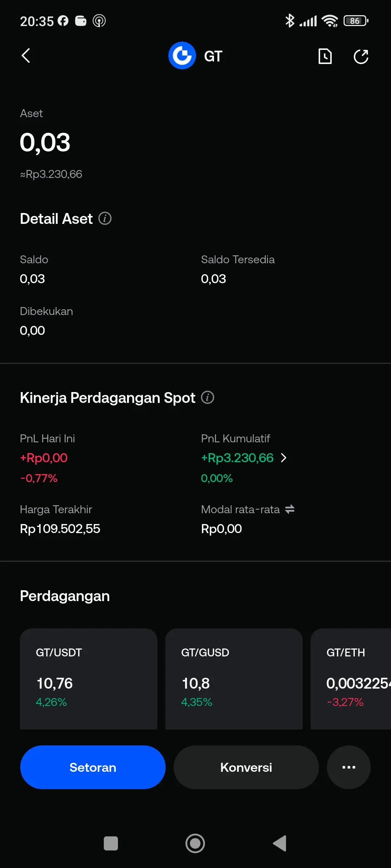The height and width of the screenshot is (868, 391).
Task: Toggle Modal rata-rata swap icon
Action: coord(290,509)
